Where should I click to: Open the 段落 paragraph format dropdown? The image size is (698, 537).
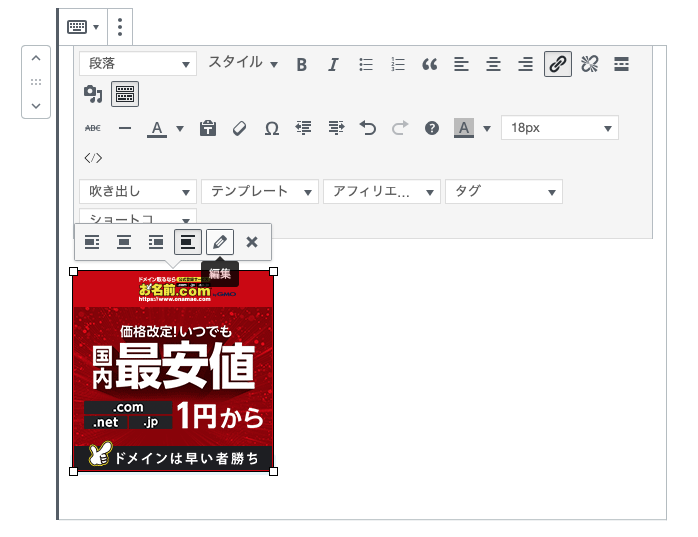(138, 64)
